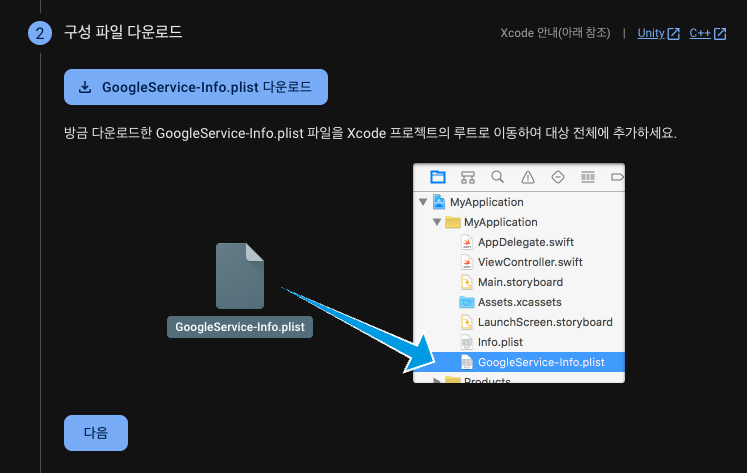
Task: Collapse the MyApplication folder triangle
Action: [x=437, y=222]
